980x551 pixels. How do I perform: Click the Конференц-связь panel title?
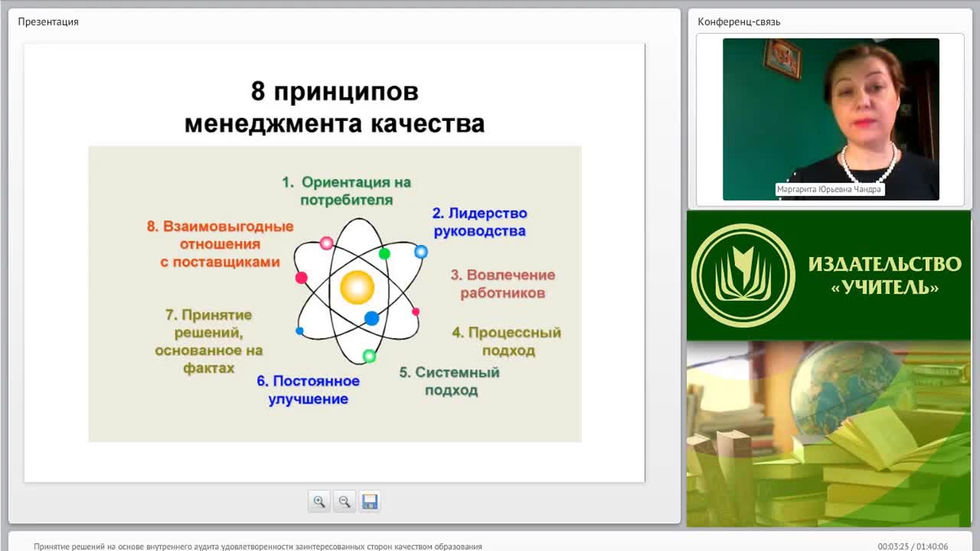739,21
